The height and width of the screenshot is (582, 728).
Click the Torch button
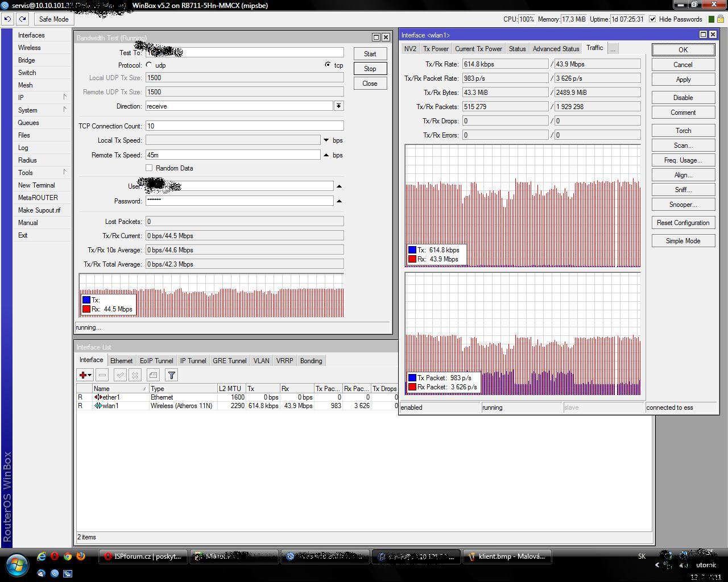[x=683, y=131]
